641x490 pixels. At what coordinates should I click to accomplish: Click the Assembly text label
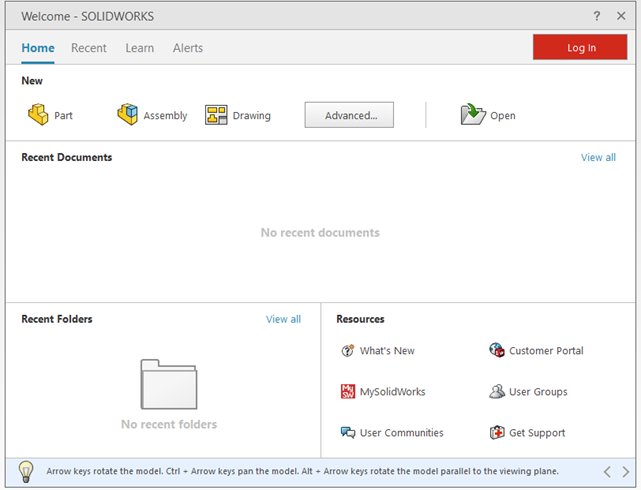pos(165,116)
